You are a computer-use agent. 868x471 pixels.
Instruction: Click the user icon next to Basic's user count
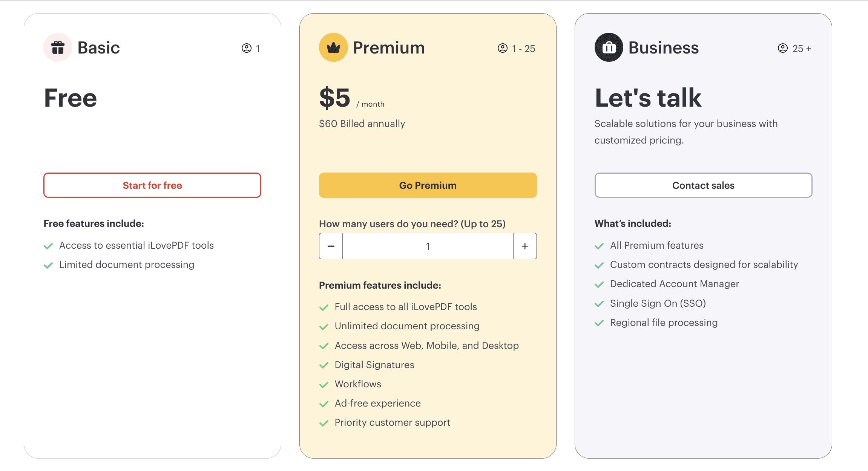tap(247, 48)
